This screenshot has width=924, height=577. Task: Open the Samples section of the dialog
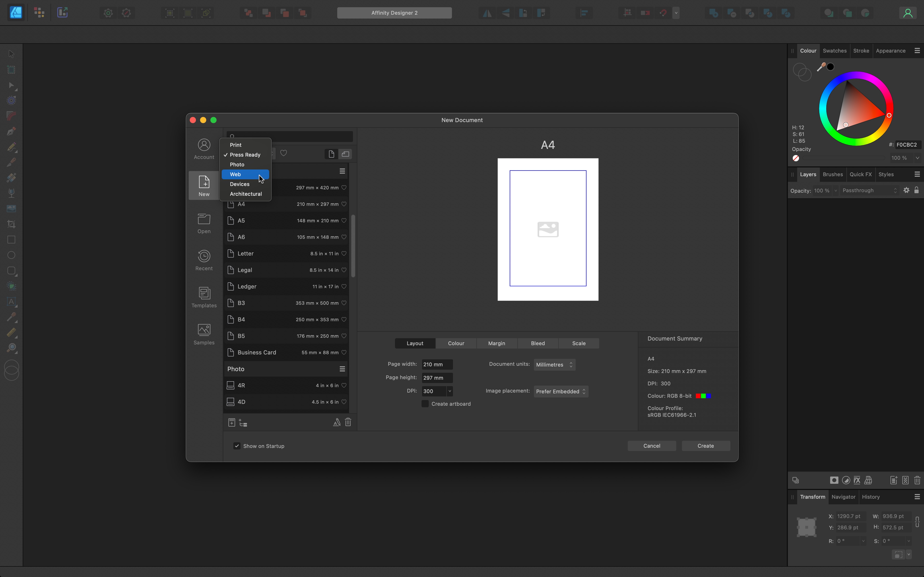[x=204, y=334]
